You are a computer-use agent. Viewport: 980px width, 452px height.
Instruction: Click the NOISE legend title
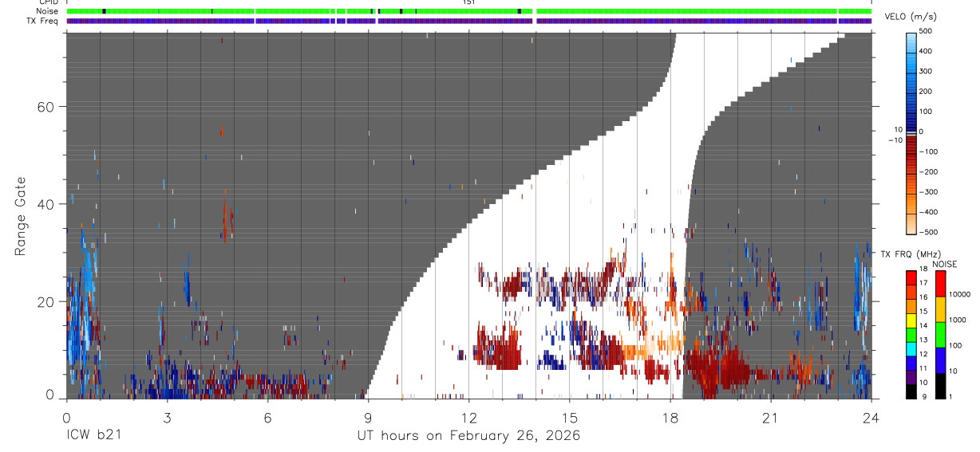click(944, 264)
